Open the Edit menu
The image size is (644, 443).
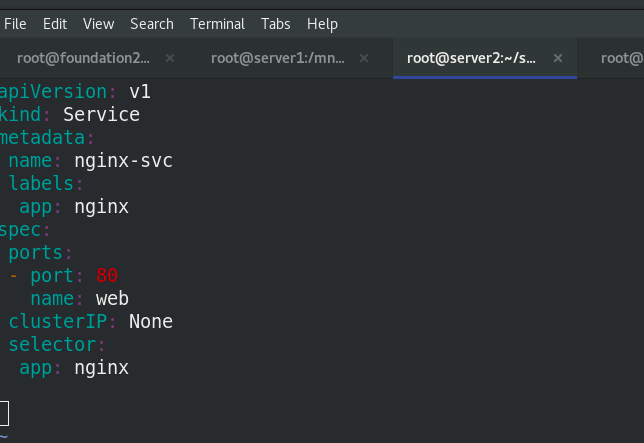(x=55, y=24)
